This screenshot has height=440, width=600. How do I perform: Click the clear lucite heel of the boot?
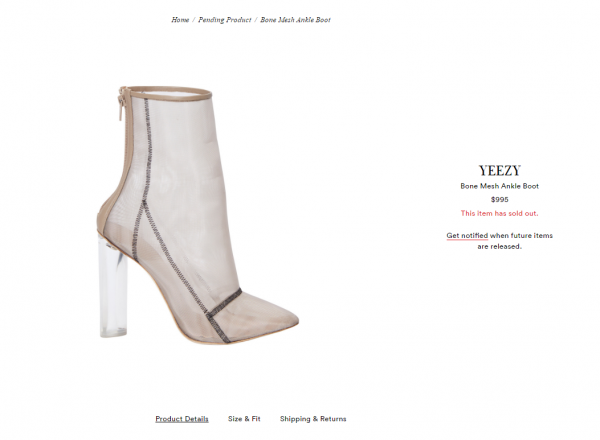pos(113,287)
